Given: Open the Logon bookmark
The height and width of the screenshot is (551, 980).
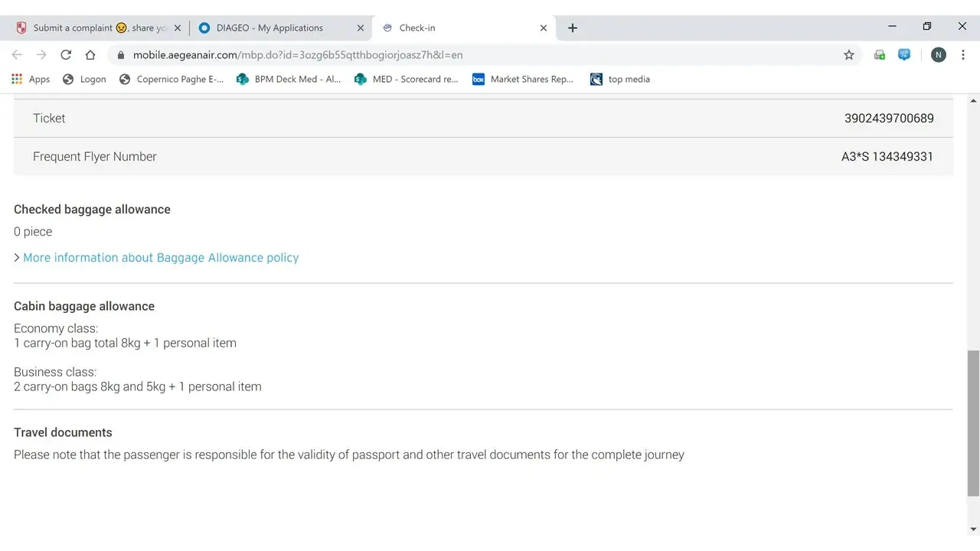Looking at the screenshot, I should coord(84,79).
